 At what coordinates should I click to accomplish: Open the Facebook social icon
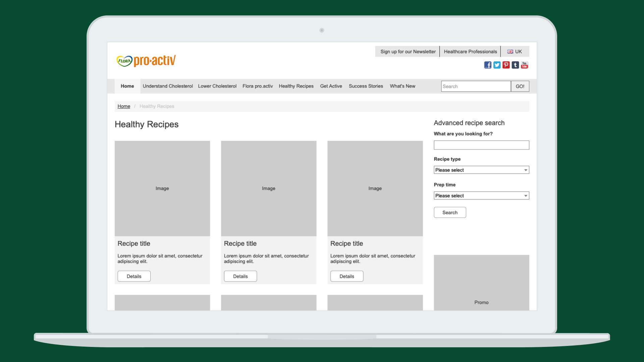(488, 65)
